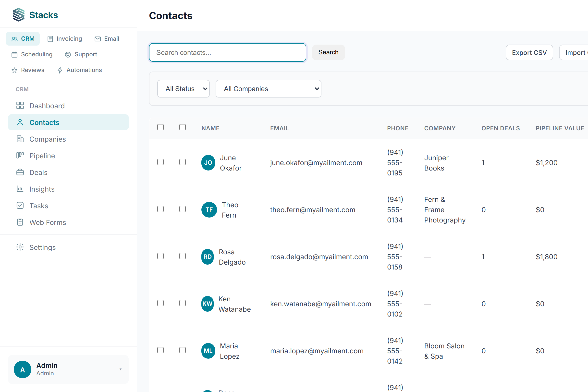Viewport: 588px width, 392px height.
Task: Open the All Status filter dropdown
Action: click(184, 89)
